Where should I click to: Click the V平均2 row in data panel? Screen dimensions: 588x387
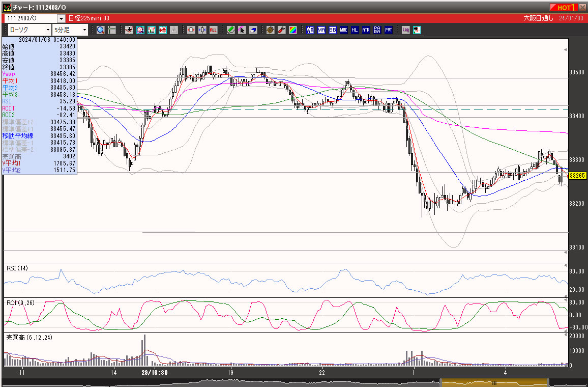[39, 170]
